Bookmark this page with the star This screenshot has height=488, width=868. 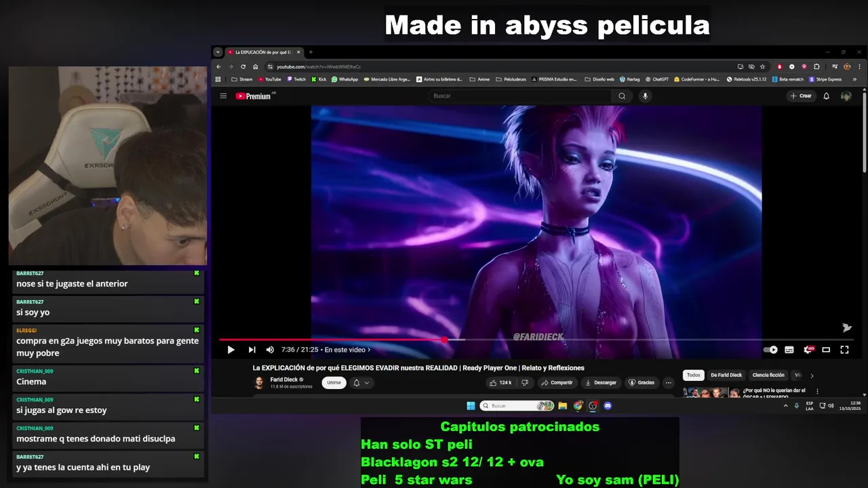coord(762,66)
